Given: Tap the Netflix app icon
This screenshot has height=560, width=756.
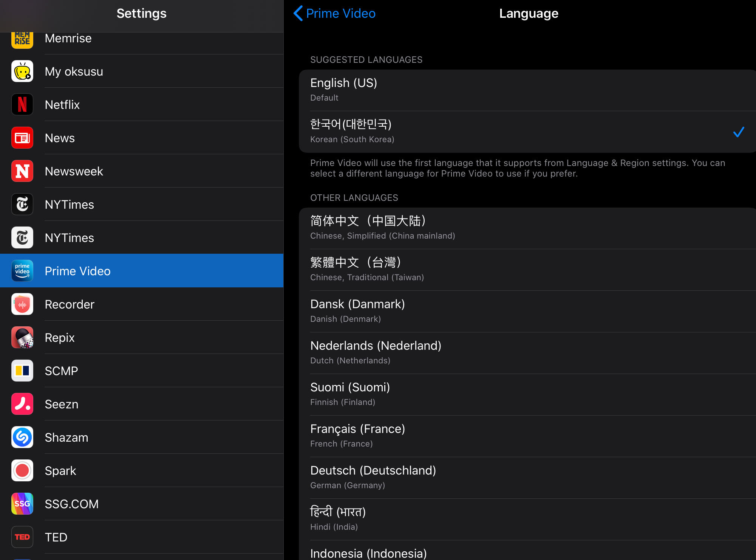Looking at the screenshot, I should pos(22,105).
